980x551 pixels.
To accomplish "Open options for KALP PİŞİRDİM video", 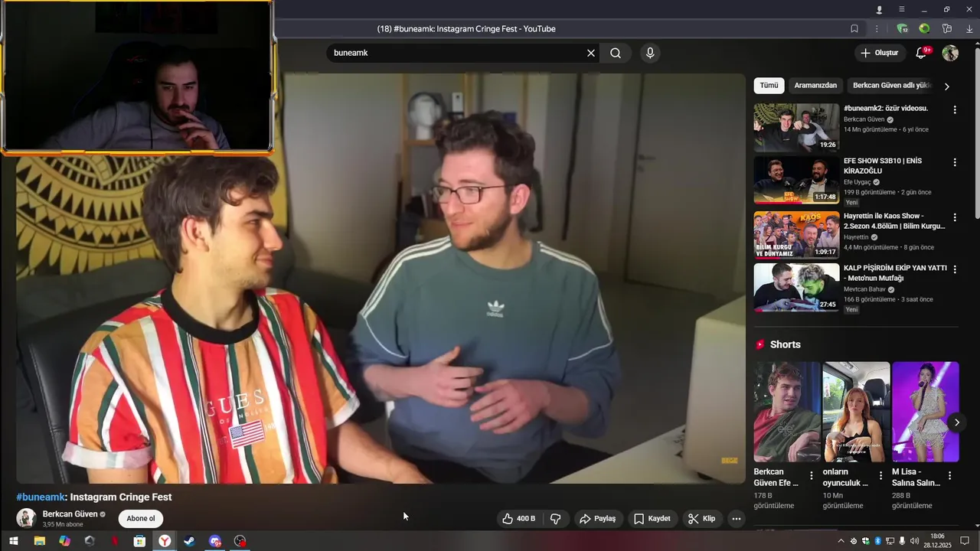I will 955,269.
